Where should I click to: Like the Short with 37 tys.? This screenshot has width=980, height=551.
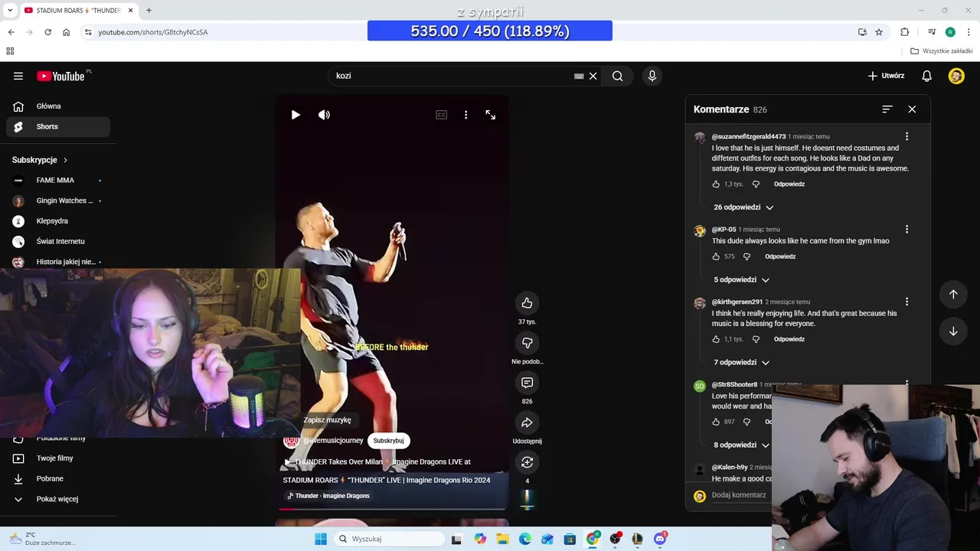pyautogui.click(x=527, y=303)
